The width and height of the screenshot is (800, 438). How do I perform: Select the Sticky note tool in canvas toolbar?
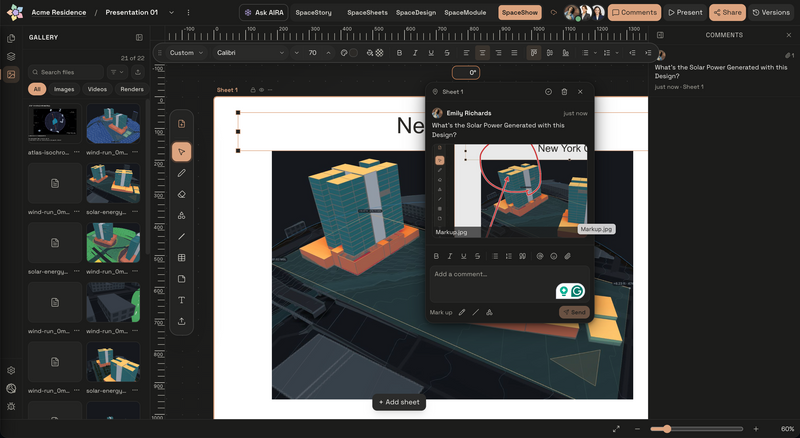[181, 279]
